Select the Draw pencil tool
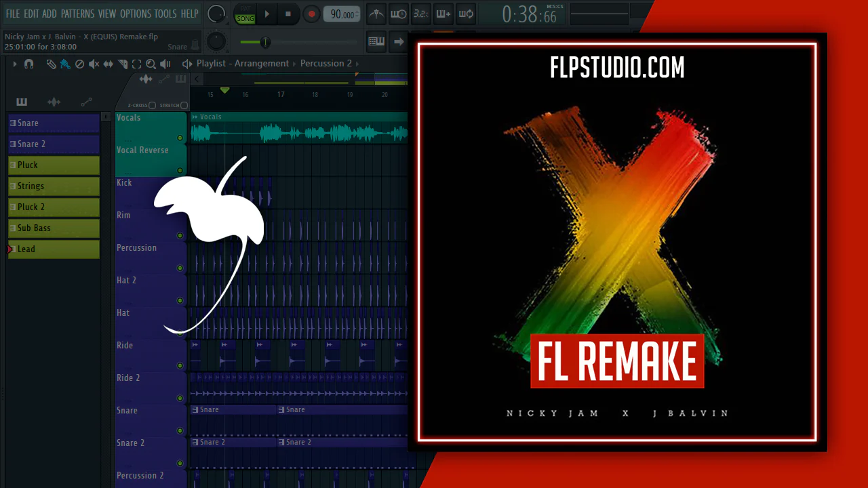Viewport: 868px width, 488px height. (51, 64)
